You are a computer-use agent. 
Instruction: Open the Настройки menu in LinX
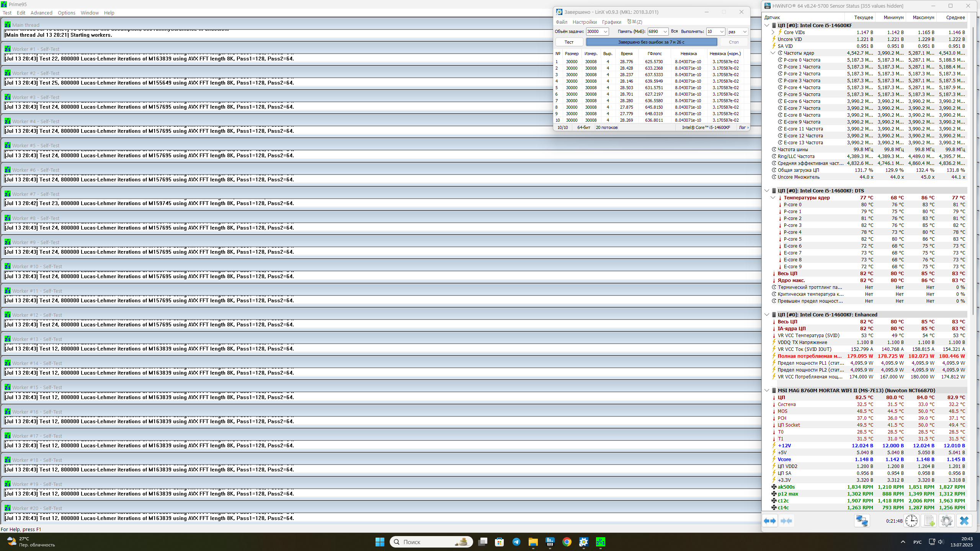click(x=584, y=22)
